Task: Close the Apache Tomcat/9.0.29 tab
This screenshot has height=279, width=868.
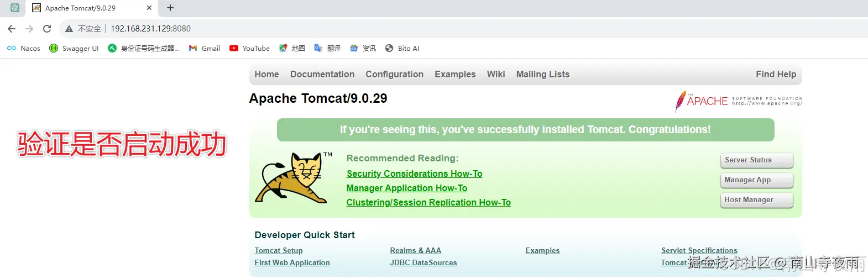Action: (x=149, y=8)
